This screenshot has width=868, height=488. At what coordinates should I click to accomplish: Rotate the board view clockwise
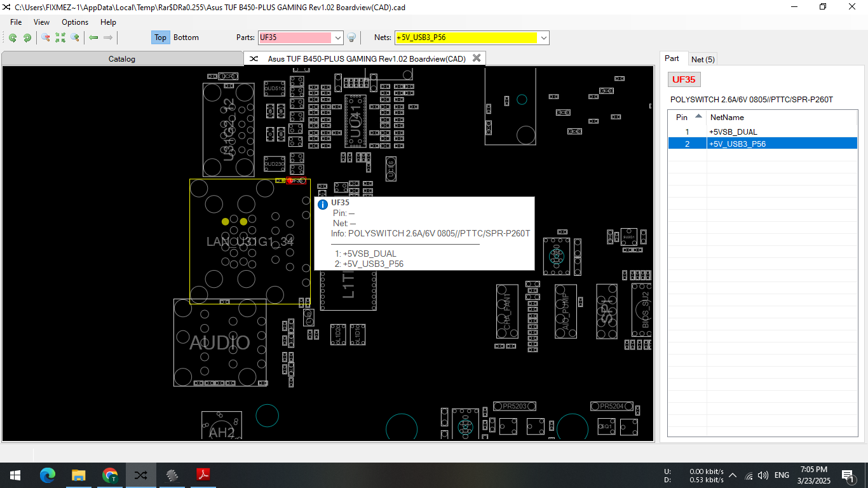27,37
